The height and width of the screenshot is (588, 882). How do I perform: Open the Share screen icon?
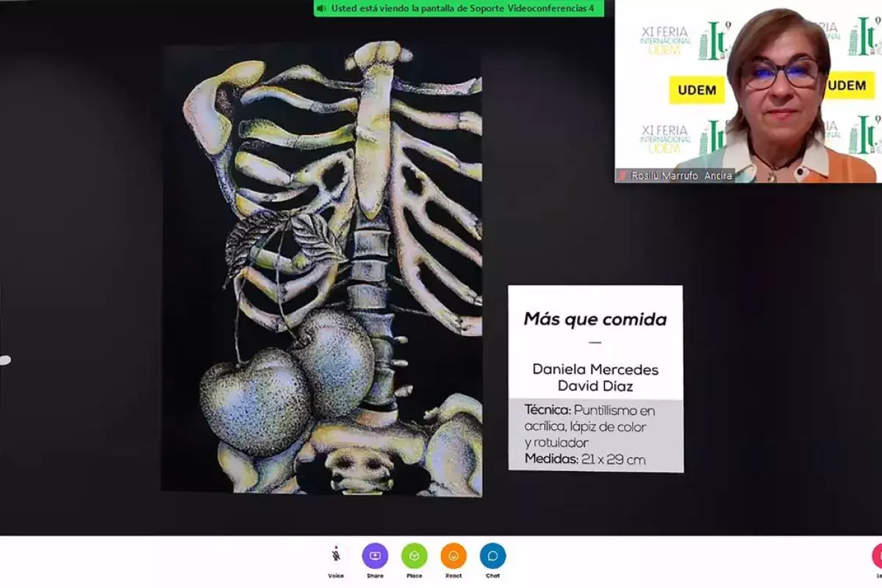375,556
